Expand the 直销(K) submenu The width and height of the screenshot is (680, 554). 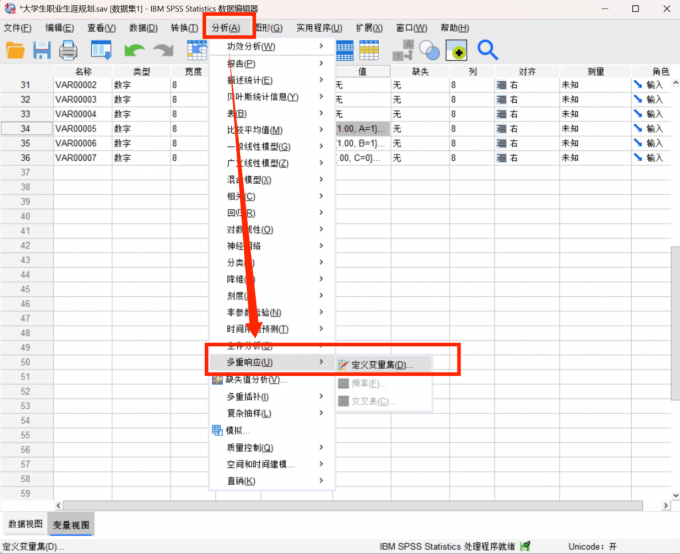(272, 481)
